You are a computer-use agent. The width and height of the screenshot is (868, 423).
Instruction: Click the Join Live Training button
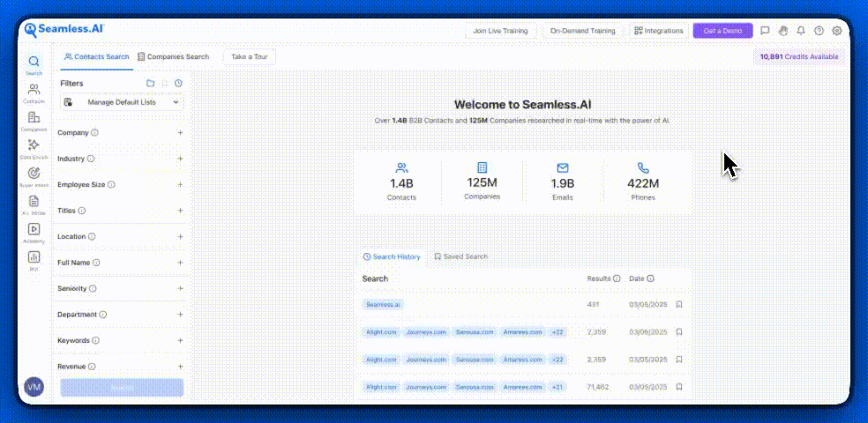tap(500, 31)
